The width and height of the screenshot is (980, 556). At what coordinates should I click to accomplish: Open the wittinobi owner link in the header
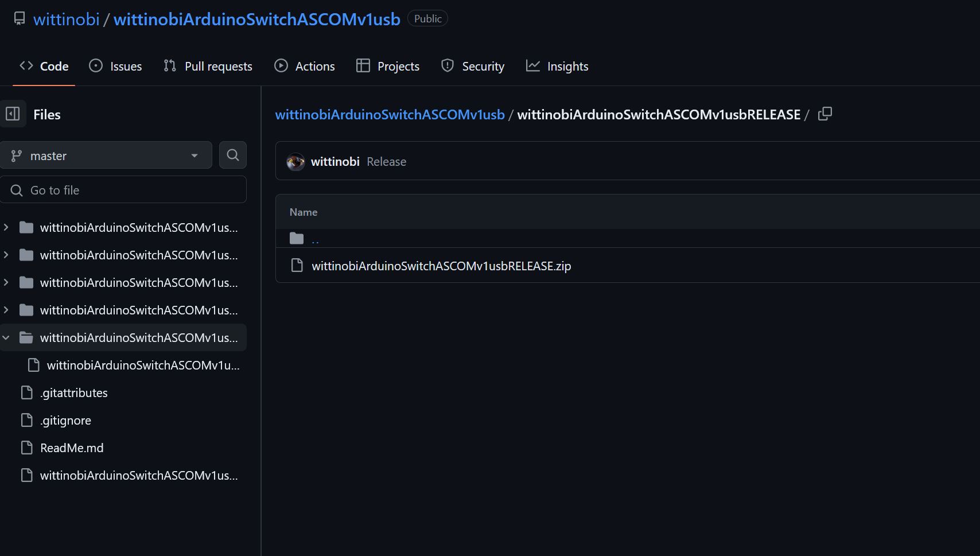pos(67,19)
